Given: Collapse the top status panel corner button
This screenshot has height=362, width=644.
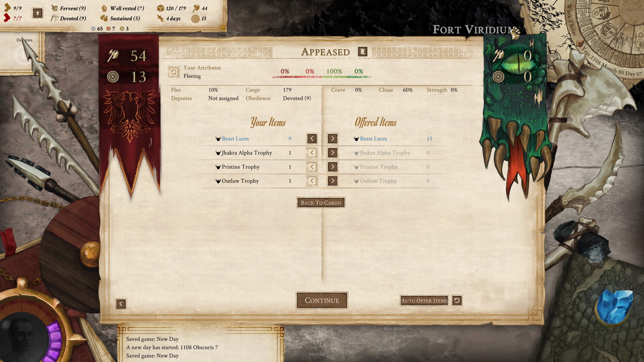Looking at the screenshot, I should [x=223, y=27].
